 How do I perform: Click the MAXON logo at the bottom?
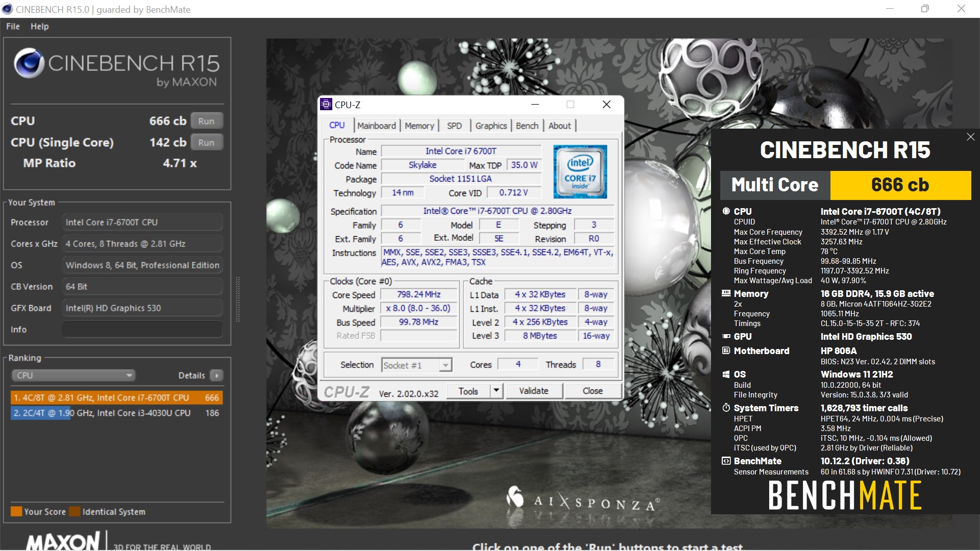pos(63,541)
